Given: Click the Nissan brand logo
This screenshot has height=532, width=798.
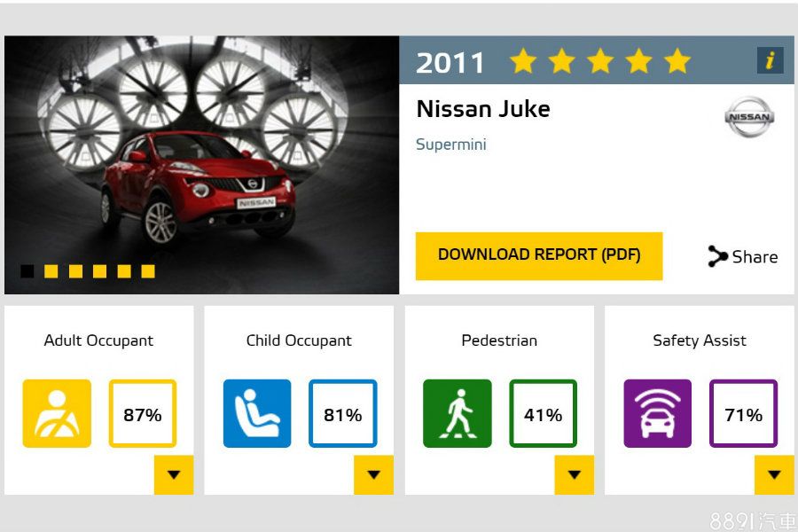Looking at the screenshot, I should pyautogui.click(x=749, y=117).
